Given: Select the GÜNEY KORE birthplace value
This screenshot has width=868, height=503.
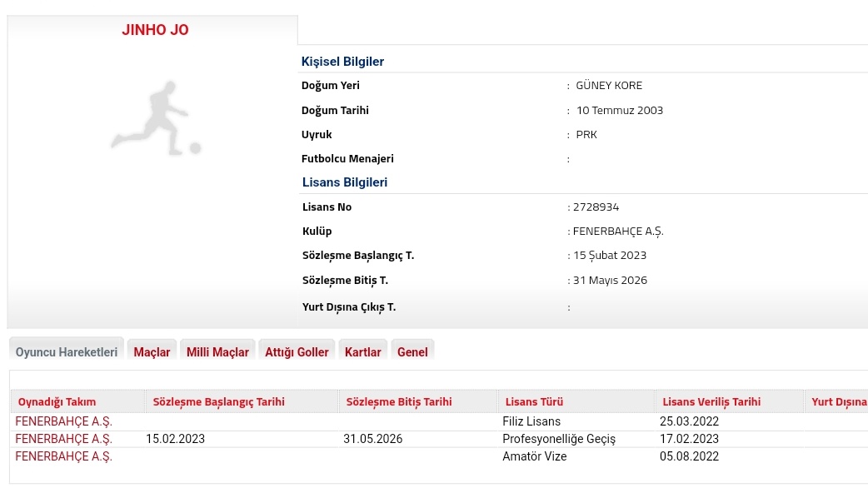Looking at the screenshot, I should click(609, 85).
